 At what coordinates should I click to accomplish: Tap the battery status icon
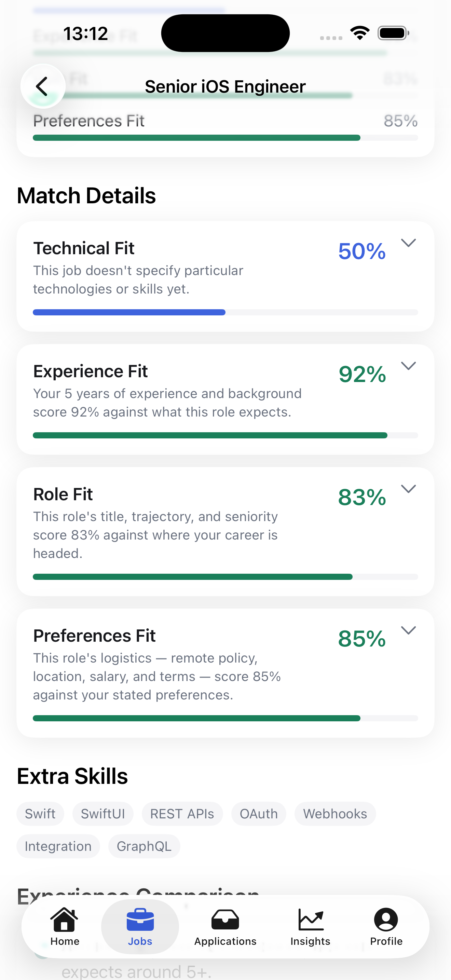[393, 33]
